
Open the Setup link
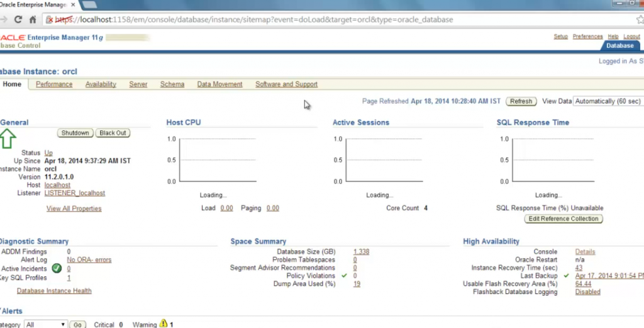(x=560, y=37)
